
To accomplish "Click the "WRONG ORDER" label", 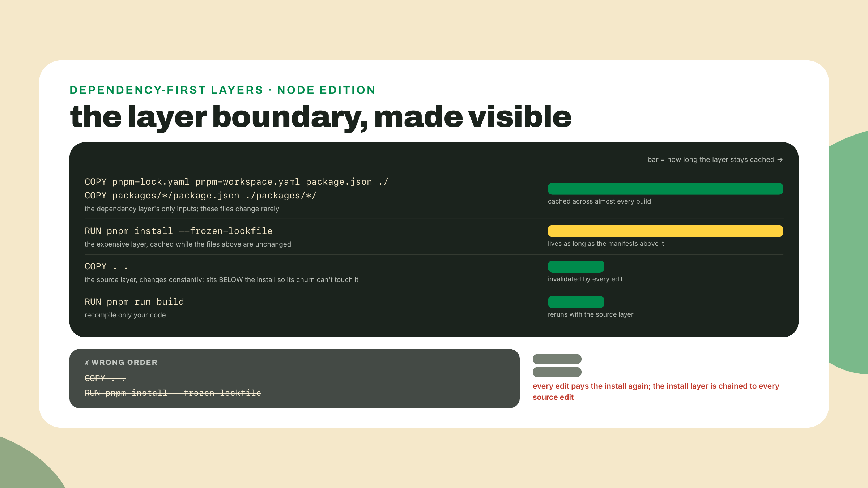I will click(124, 363).
